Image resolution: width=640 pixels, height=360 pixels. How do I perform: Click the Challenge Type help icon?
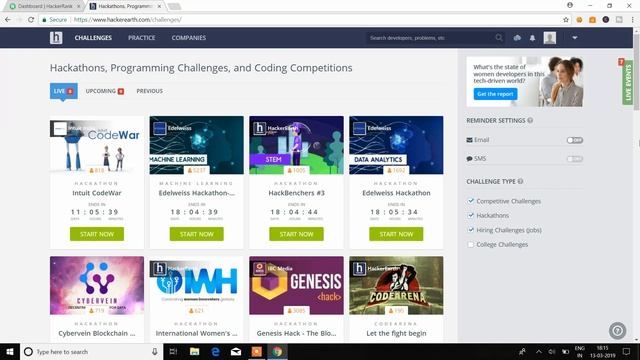tap(520, 181)
